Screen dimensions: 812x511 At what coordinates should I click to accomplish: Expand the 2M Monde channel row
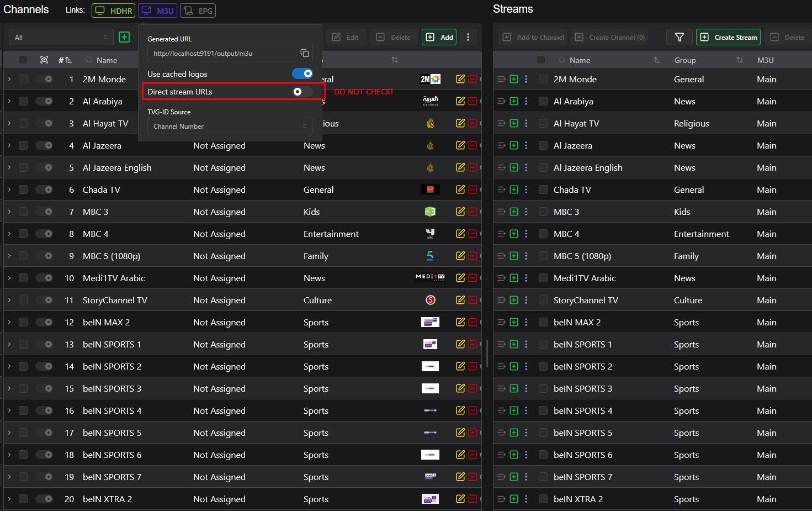[9, 79]
